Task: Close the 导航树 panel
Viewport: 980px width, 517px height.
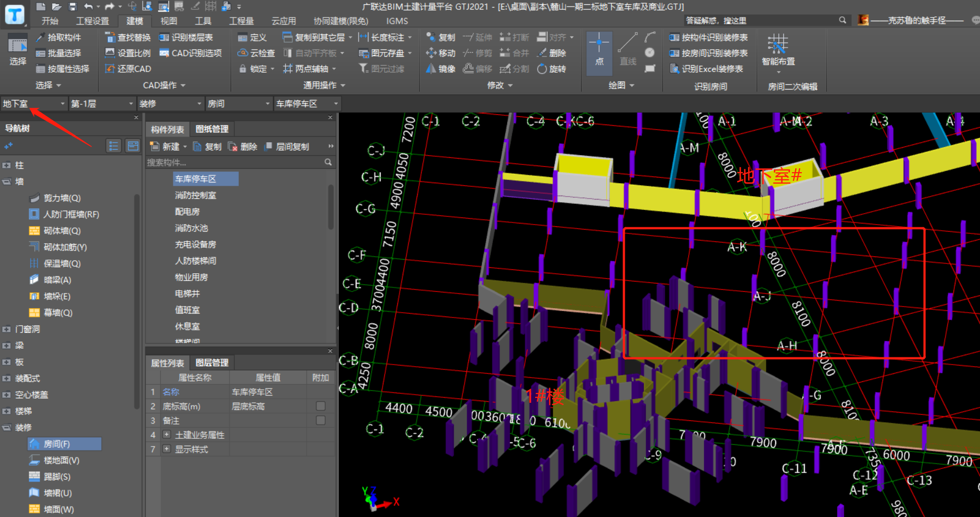Action: point(136,117)
